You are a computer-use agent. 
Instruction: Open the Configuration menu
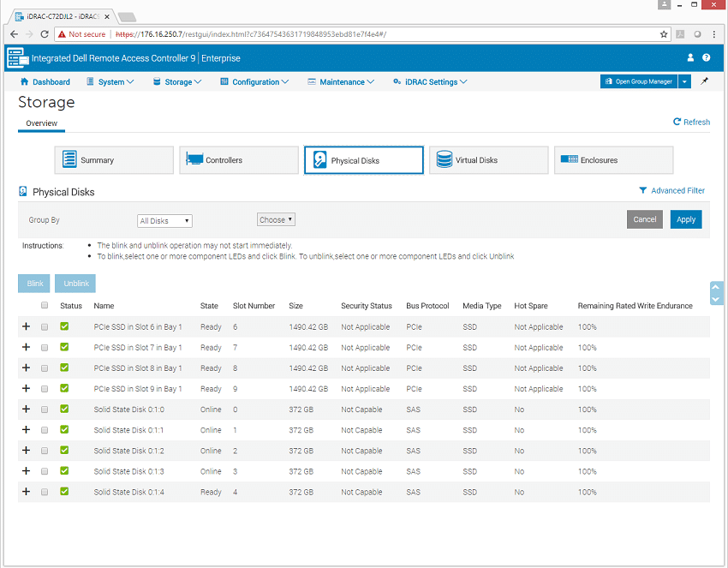tap(254, 81)
